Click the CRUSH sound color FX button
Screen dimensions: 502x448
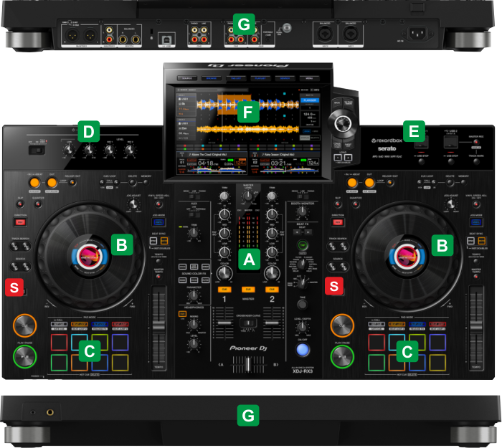(x=194, y=280)
